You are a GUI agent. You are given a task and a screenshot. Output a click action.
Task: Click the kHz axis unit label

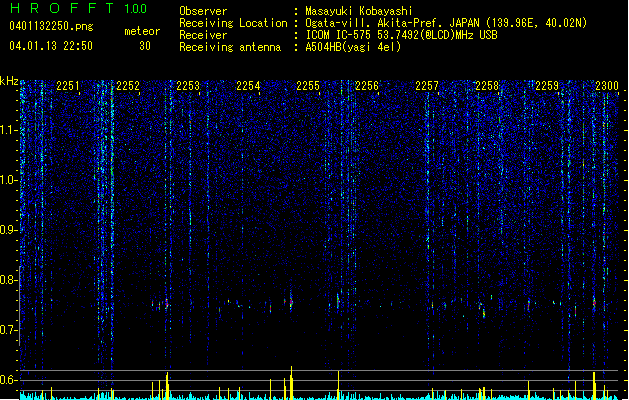[9, 81]
